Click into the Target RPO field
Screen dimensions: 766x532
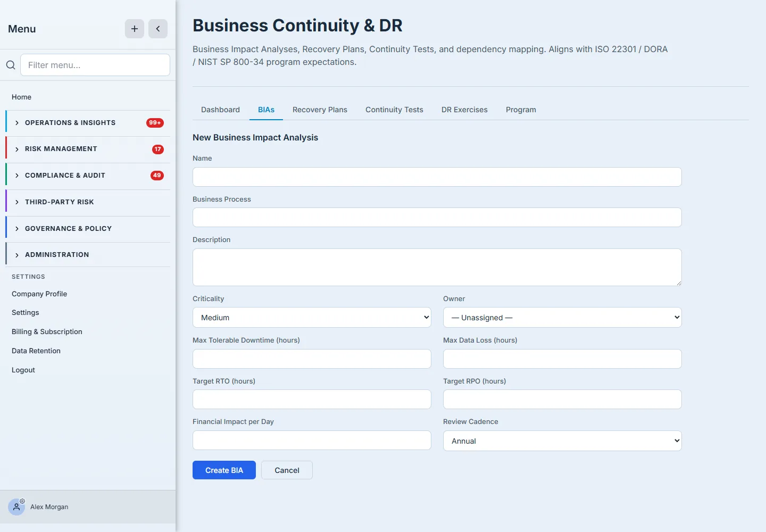562,400
